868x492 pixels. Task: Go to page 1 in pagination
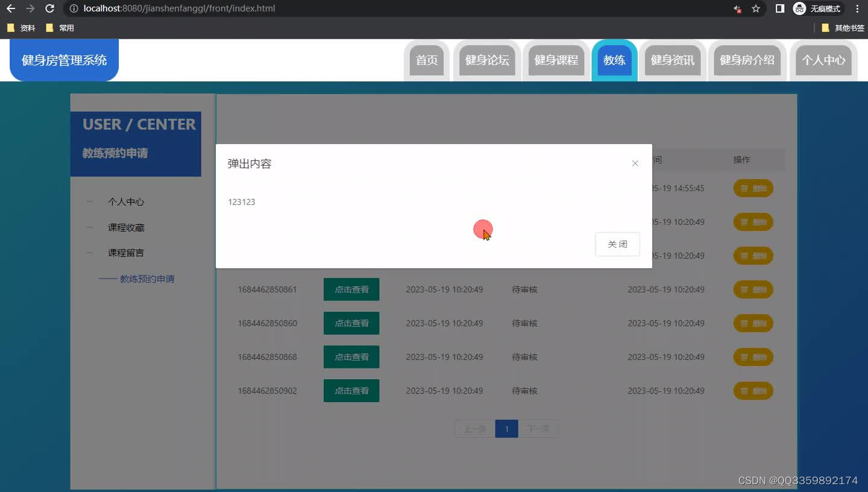(507, 429)
